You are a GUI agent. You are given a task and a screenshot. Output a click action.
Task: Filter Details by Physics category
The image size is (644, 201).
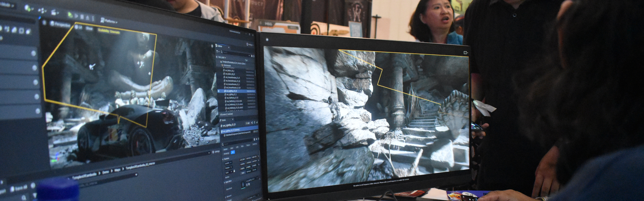[248, 145]
